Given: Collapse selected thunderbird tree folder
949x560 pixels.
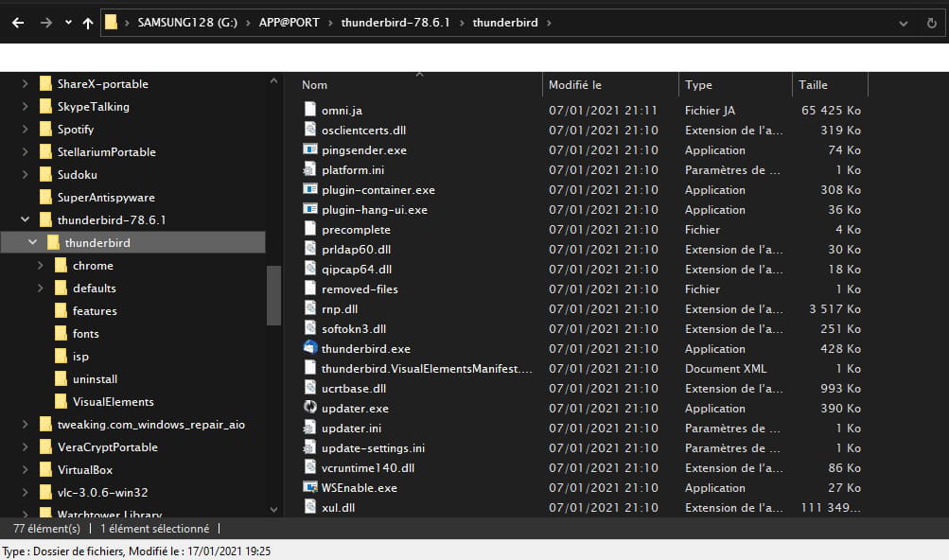Looking at the screenshot, I should (33, 242).
